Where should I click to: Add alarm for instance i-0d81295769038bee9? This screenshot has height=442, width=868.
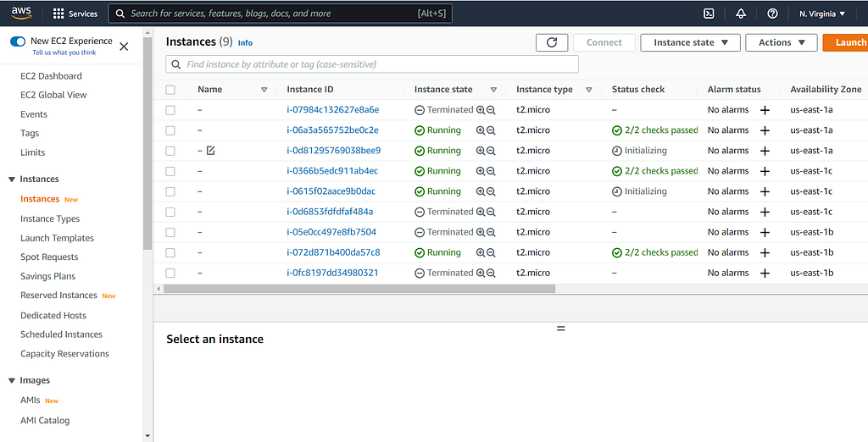pyautogui.click(x=765, y=151)
